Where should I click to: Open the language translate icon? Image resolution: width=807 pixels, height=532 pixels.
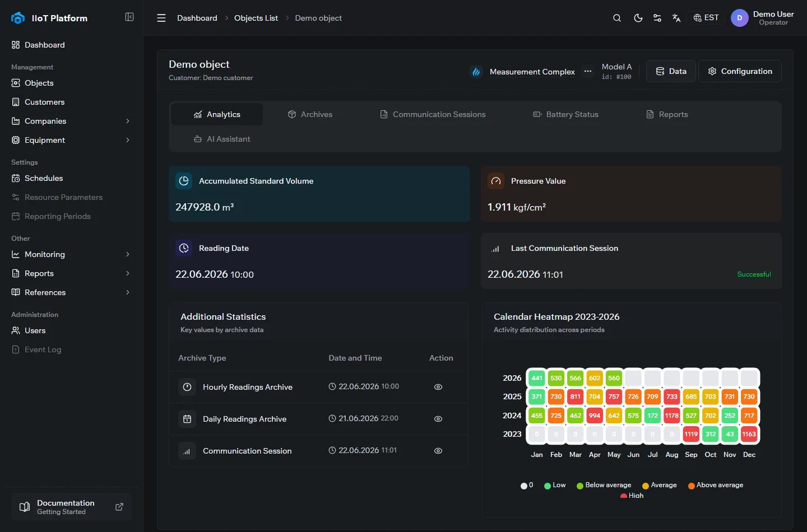[x=676, y=18]
